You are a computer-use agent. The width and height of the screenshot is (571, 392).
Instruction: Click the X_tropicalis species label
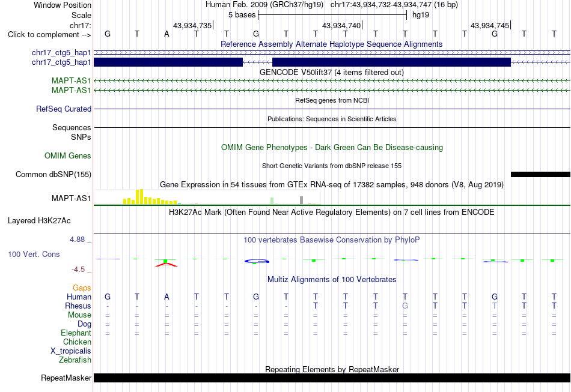pos(71,351)
